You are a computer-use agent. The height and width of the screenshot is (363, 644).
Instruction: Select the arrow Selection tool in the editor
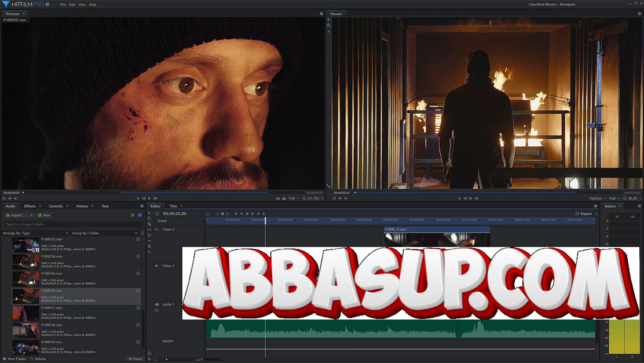(x=149, y=213)
